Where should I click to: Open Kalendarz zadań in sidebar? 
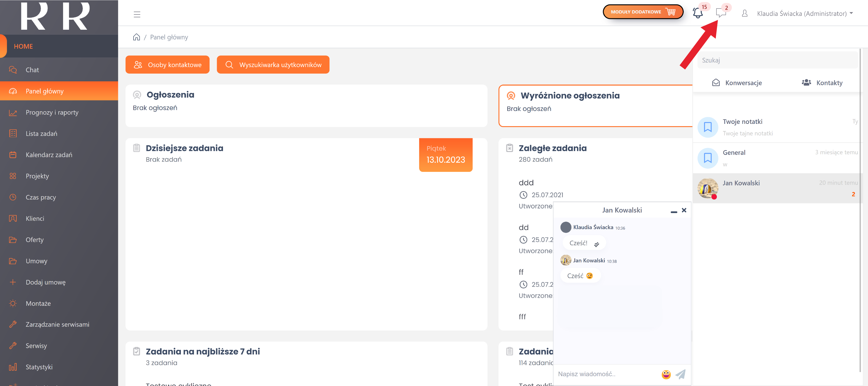tap(49, 155)
